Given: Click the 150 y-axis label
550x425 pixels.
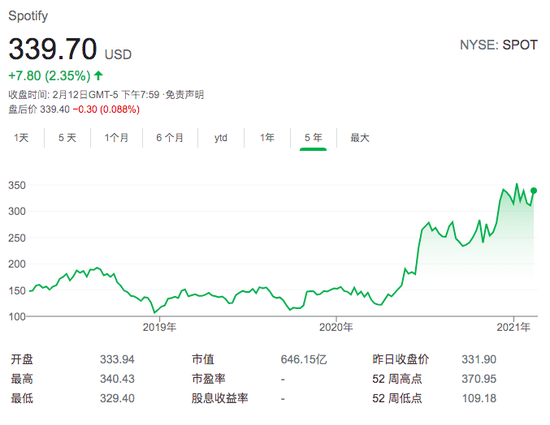Looking at the screenshot, I should [x=17, y=291].
